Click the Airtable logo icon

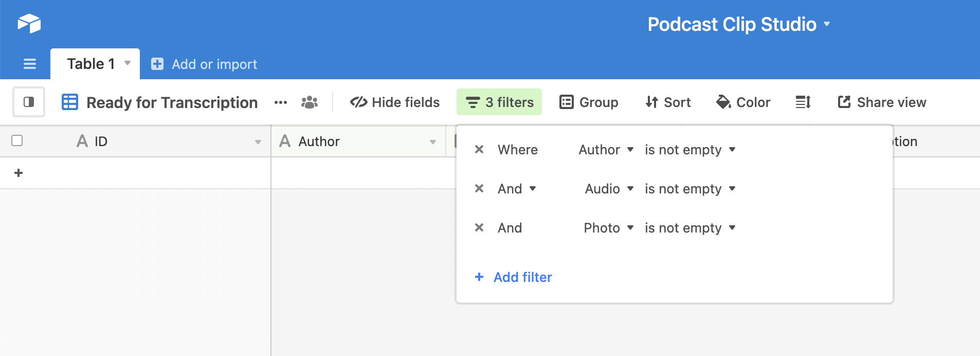click(29, 24)
